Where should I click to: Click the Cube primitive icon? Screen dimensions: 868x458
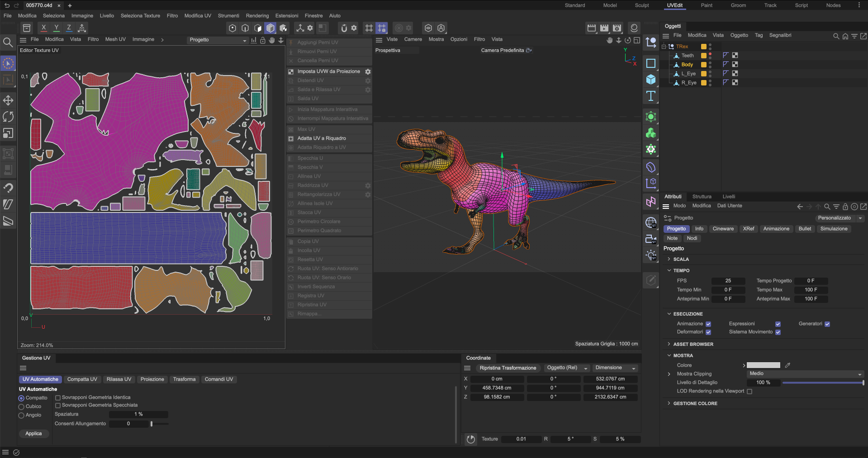(651, 80)
